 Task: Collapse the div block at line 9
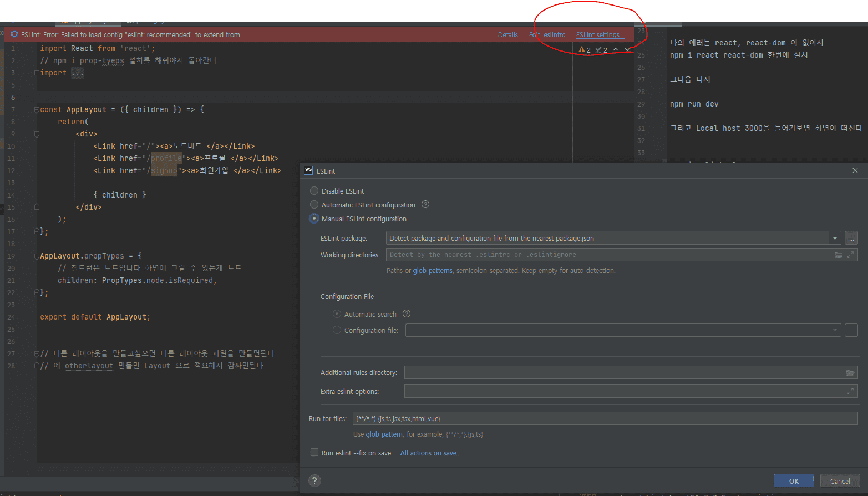point(37,134)
